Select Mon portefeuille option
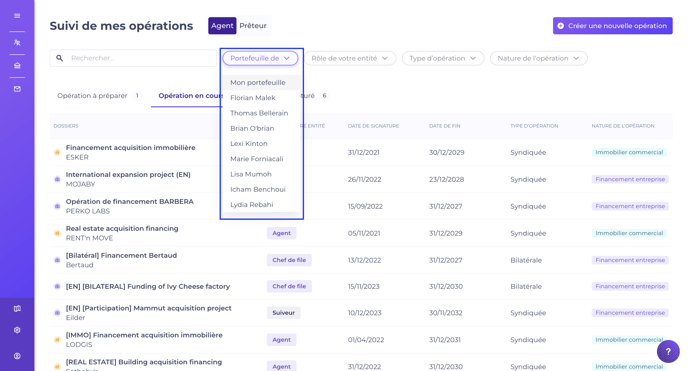This screenshot has width=688, height=371. coord(261,82)
